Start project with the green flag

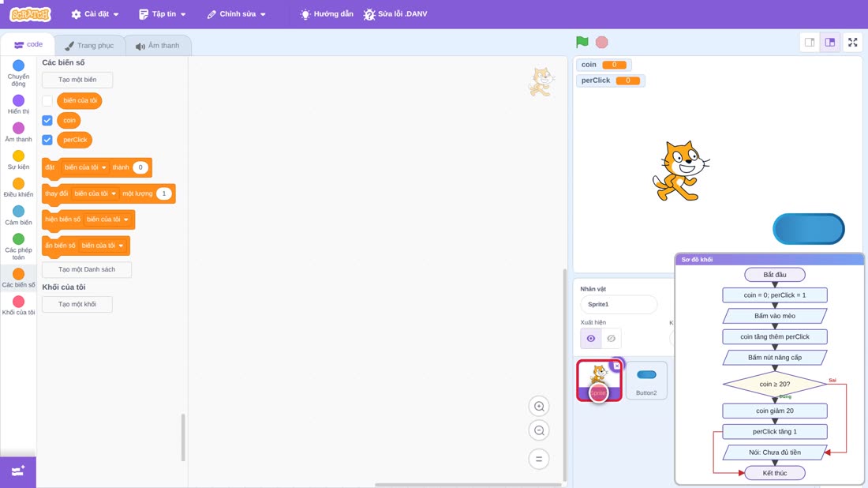(x=582, y=42)
